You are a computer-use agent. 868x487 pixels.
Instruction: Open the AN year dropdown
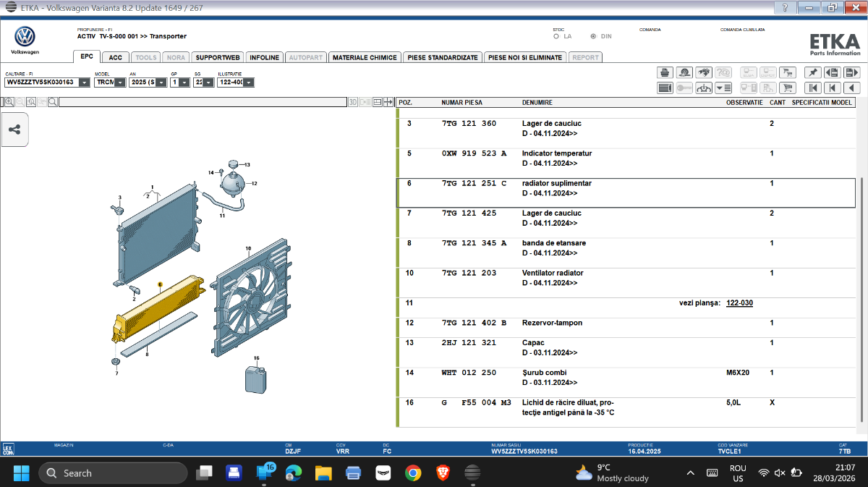click(161, 82)
